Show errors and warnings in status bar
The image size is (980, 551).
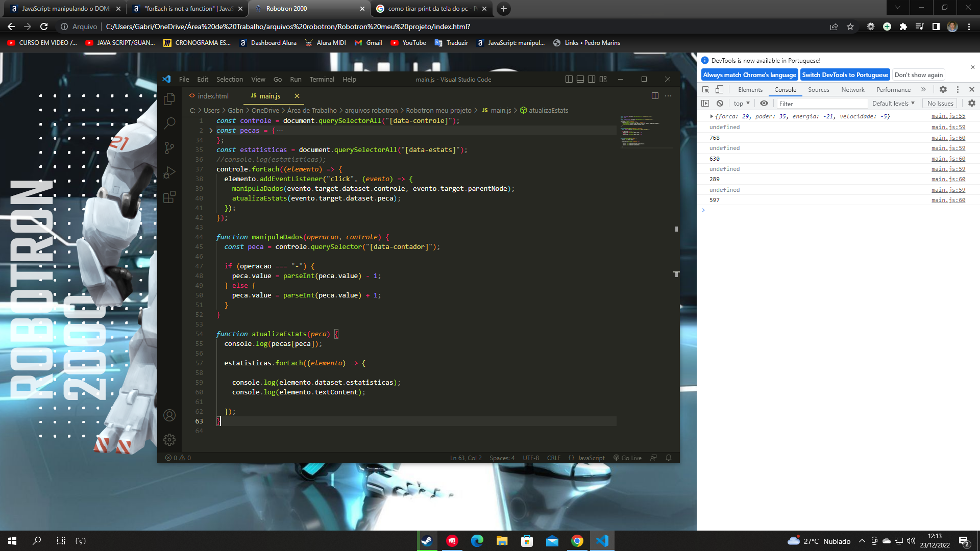tap(178, 458)
